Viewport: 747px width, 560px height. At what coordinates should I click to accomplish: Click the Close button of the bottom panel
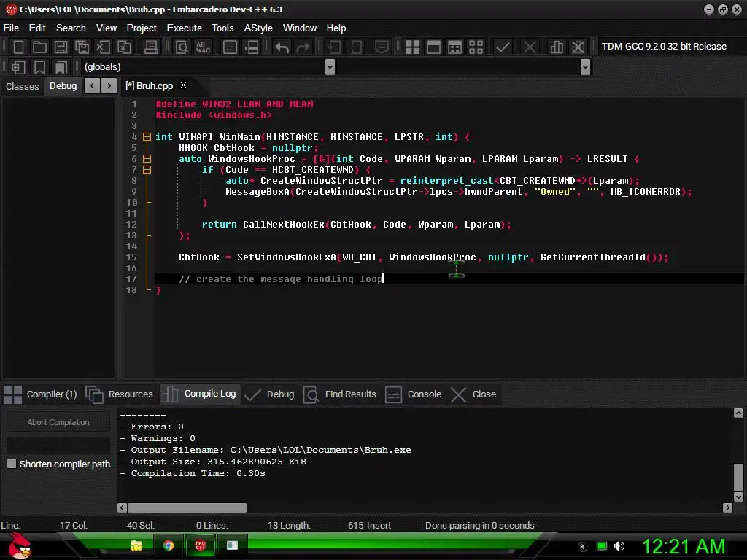point(473,394)
